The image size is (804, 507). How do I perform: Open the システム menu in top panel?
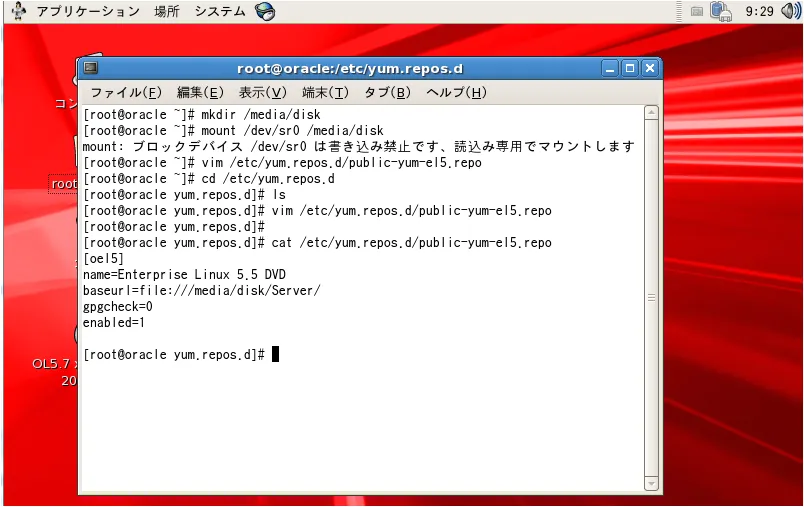click(x=219, y=11)
